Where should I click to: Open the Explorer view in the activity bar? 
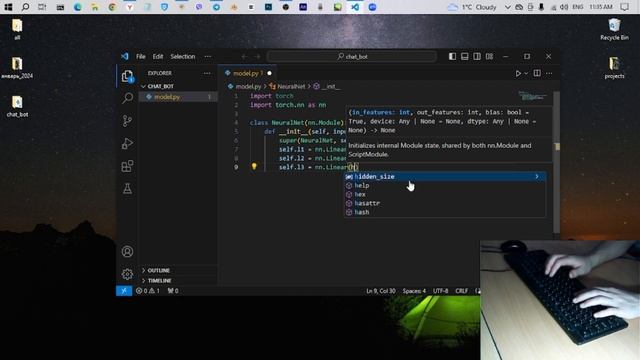click(x=127, y=76)
